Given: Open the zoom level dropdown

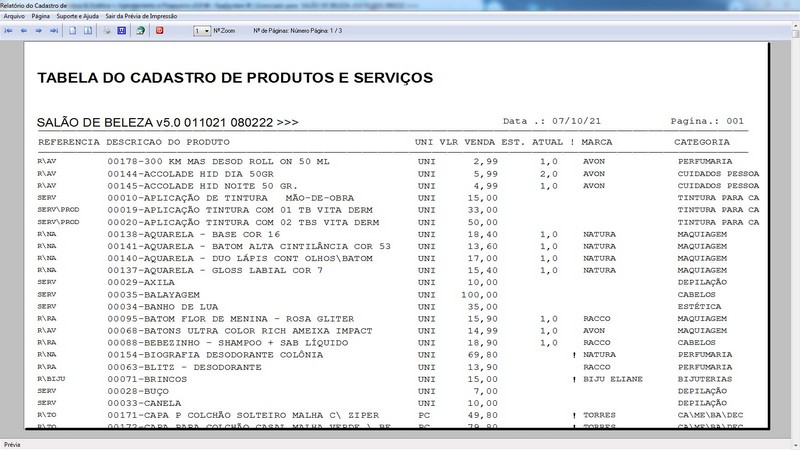Looking at the screenshot, I should tap(207, 31).
